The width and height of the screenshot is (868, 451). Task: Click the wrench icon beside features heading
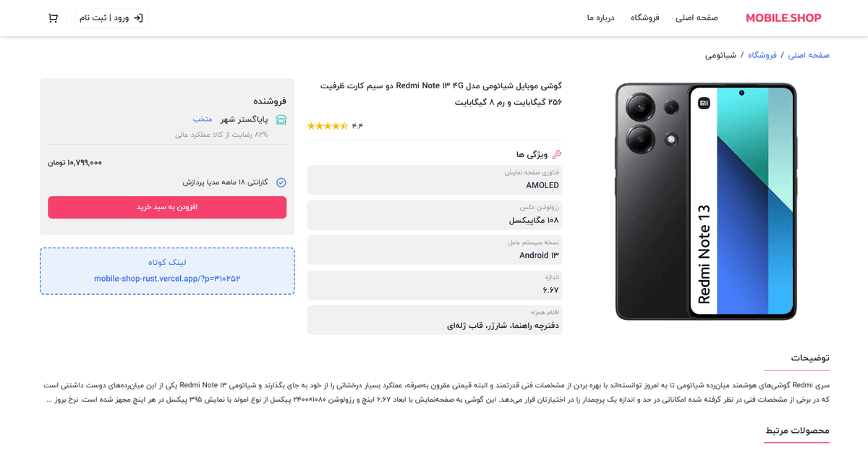(556, 154)
